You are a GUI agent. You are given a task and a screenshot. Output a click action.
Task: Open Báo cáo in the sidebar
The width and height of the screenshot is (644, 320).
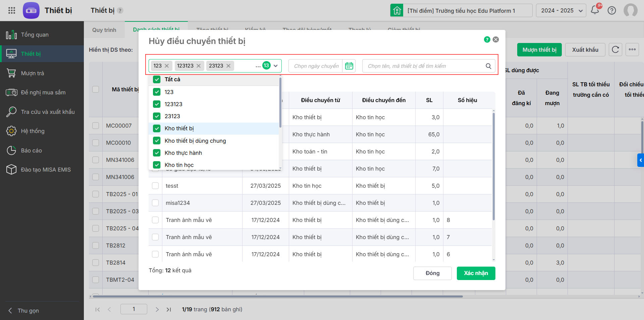point(42,150)
